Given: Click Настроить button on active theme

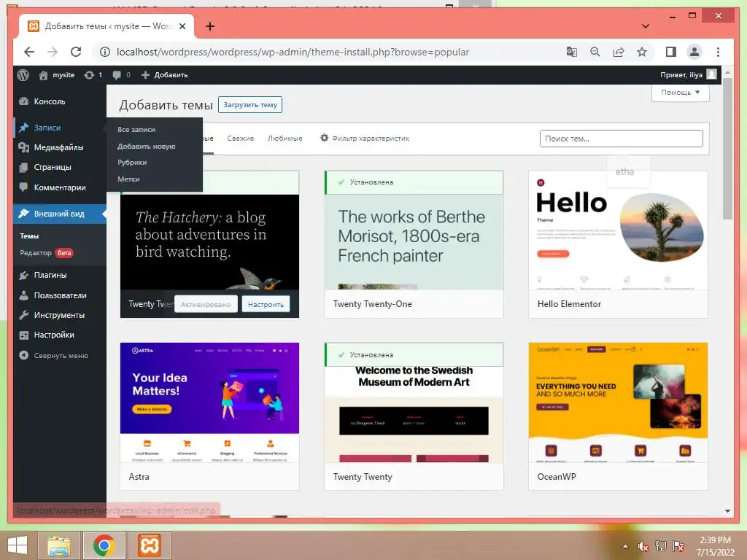Looking at the screenshot, I should tap(266, 304).
